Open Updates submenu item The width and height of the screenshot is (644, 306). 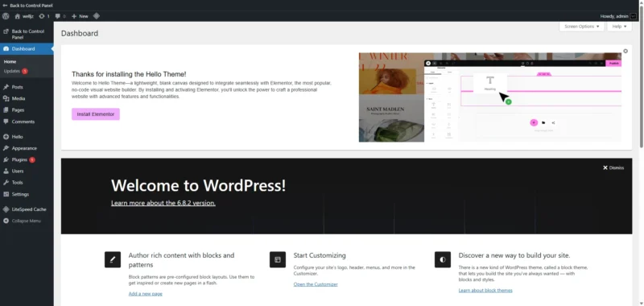(12, 71)
